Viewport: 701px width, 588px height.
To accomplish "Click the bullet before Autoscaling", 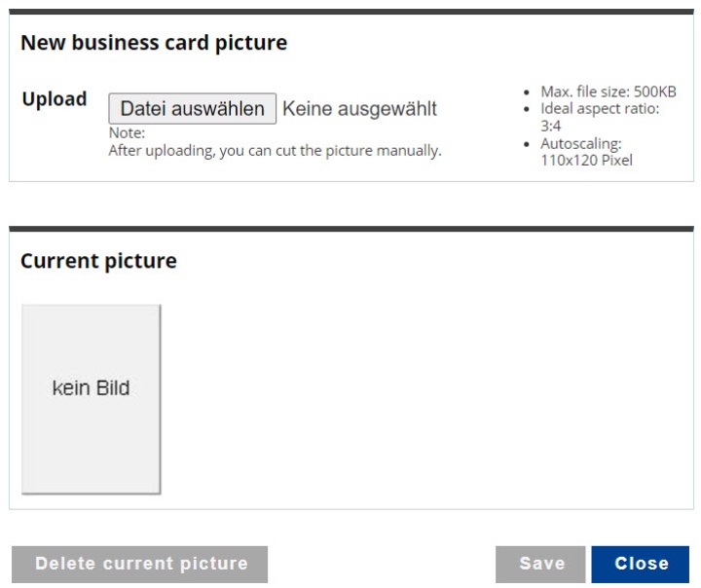I will pyautogui.click(x=527, y=144).
